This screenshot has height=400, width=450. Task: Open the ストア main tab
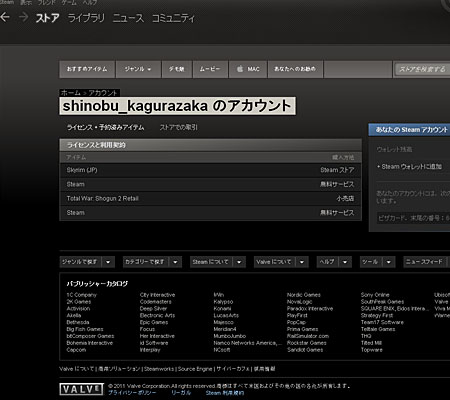pos(47,18)
